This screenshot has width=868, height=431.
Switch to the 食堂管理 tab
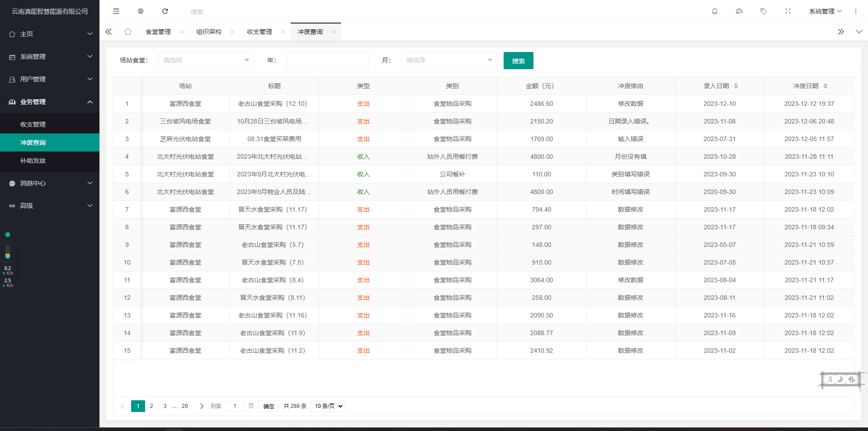point(158,32)
